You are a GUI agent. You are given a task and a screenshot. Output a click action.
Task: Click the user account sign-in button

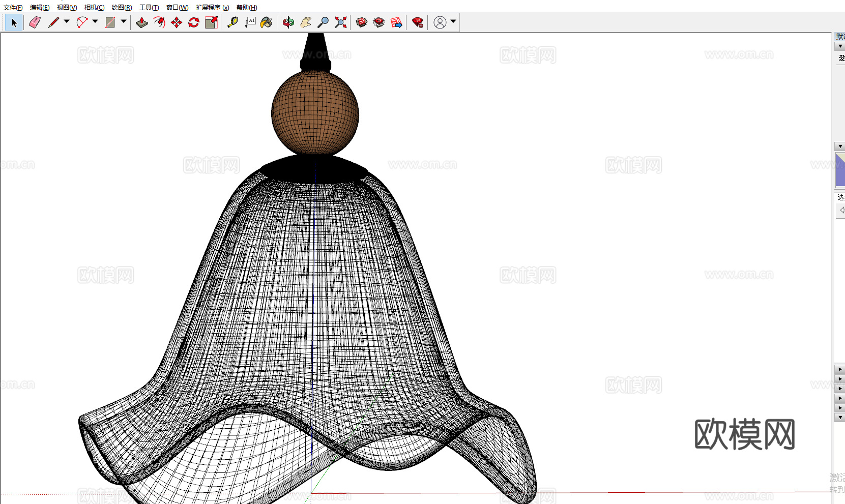coord(440,22)
